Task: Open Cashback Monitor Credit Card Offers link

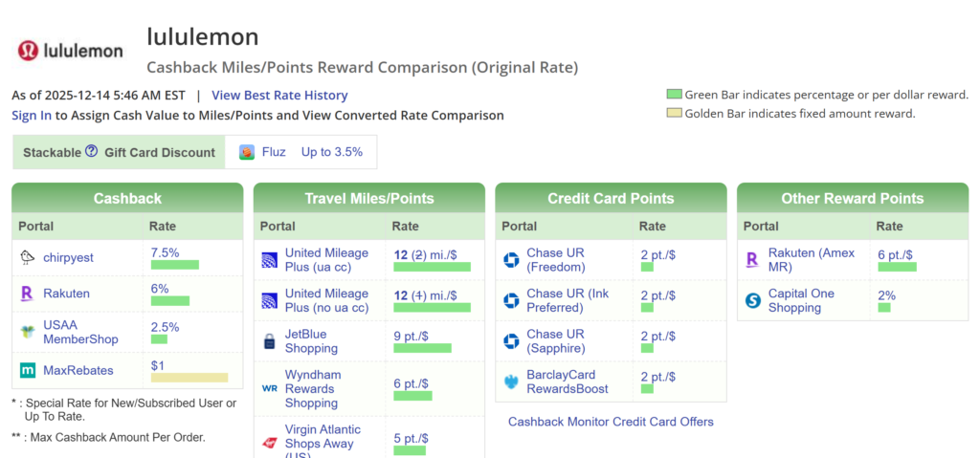Action: pyautogui.click(x=611, y=422)
